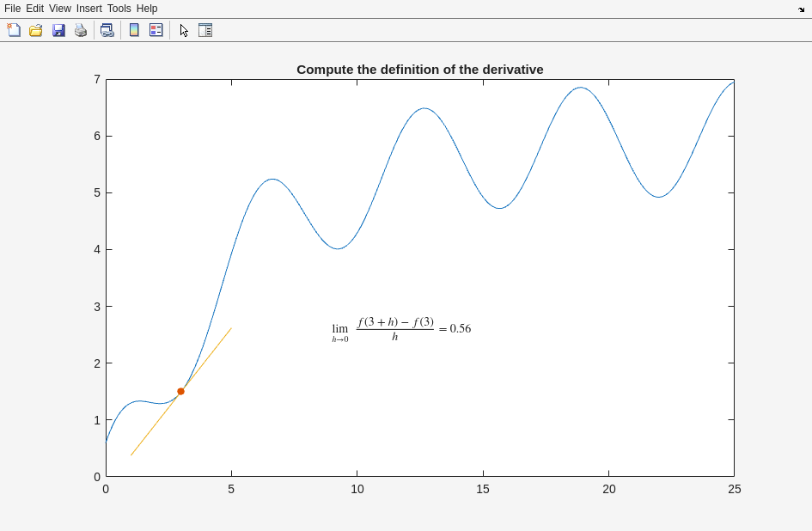Screen dimensions: 812x531
Task: Click the derivative limit equation annotation
Action: tap(401, 329)
